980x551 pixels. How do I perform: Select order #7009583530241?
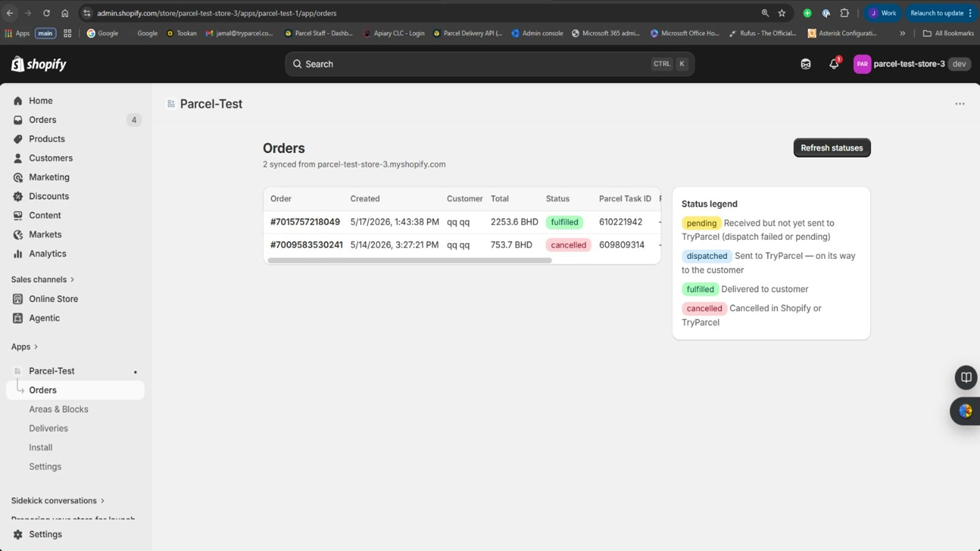coord(306,245)
